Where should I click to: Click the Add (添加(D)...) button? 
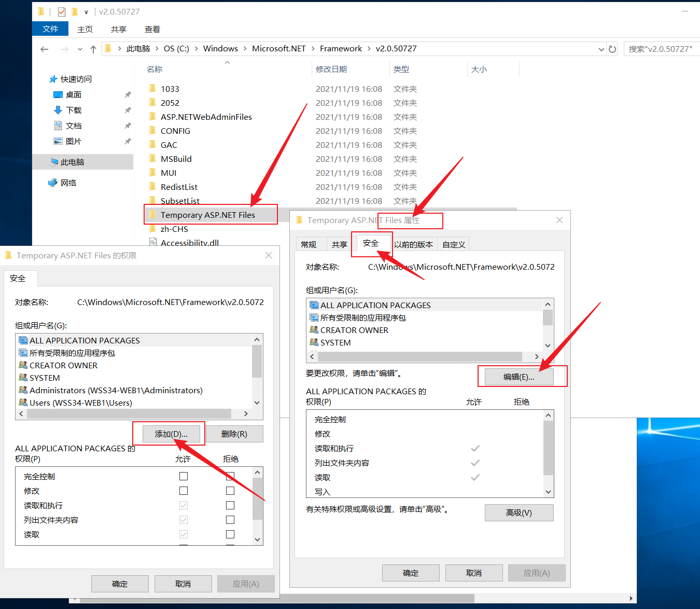171,434
